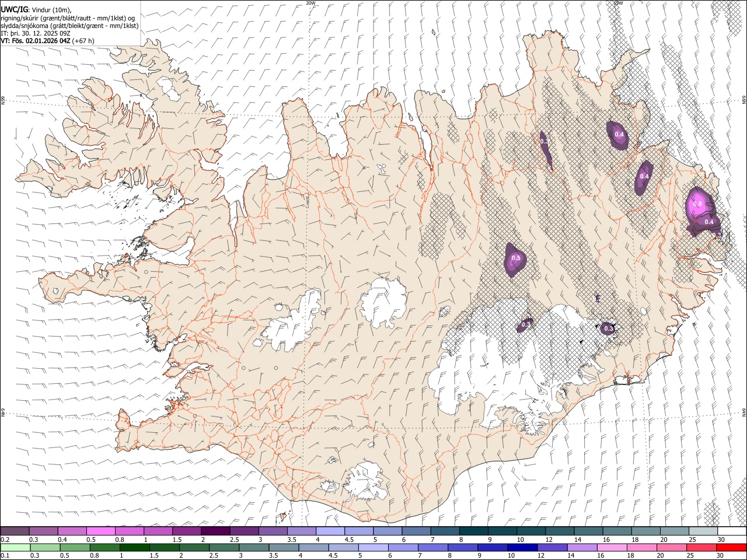Screen dimensions: 747x560
Task: Pick the light lavender 4 swatch in snow scale
Action: 330,531
